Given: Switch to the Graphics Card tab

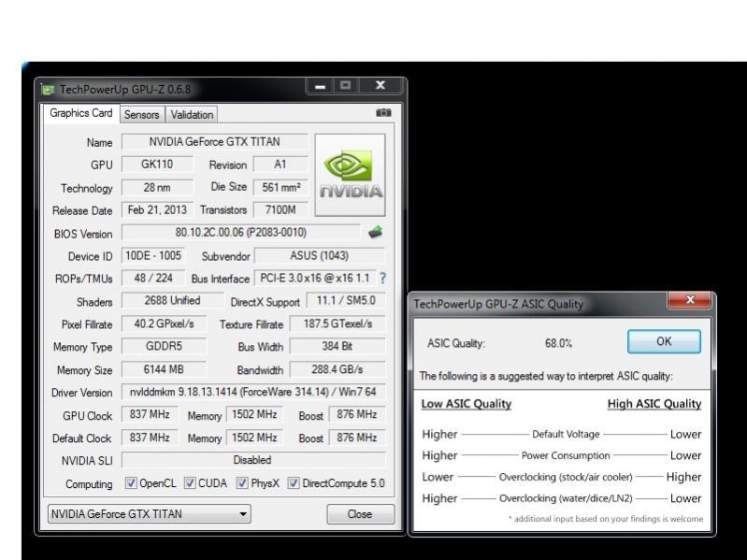Looking at the screenshot, I should (x=81, y=113).
